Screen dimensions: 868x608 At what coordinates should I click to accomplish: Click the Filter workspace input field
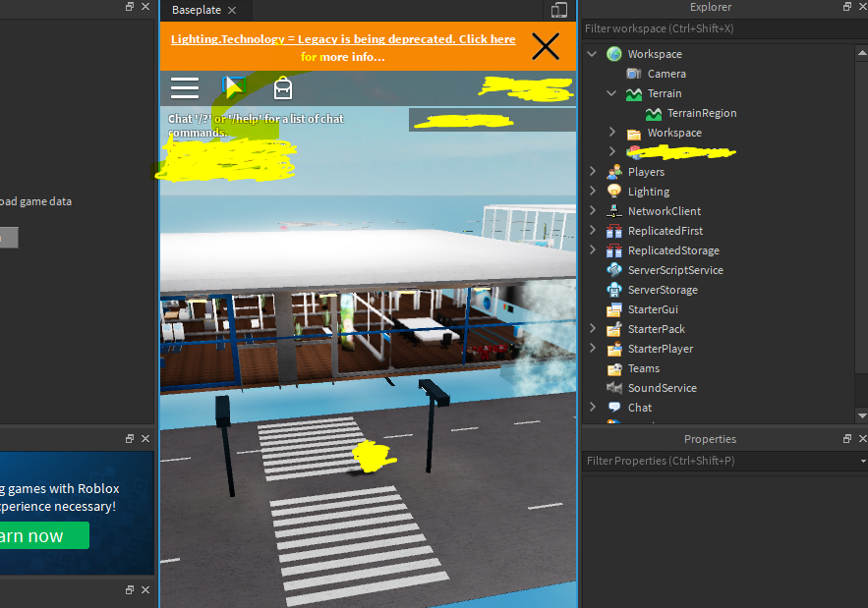pyautogui.click(x=724, y=28)
